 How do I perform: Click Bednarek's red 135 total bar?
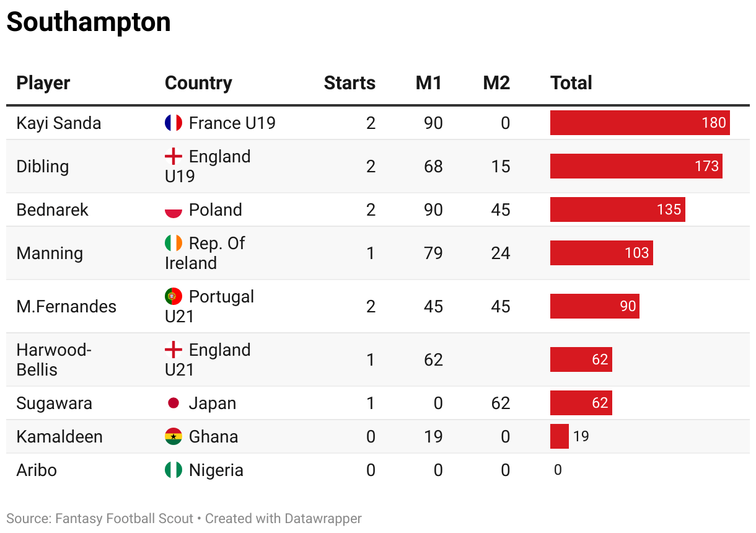coord(617,209)
